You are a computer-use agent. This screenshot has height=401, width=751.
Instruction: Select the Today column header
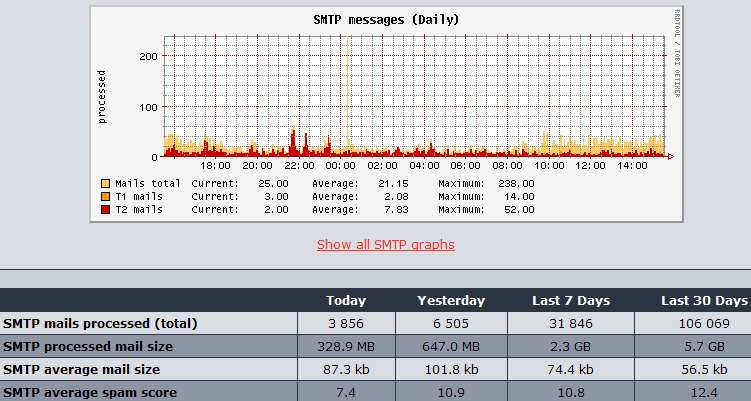point(346,300)
